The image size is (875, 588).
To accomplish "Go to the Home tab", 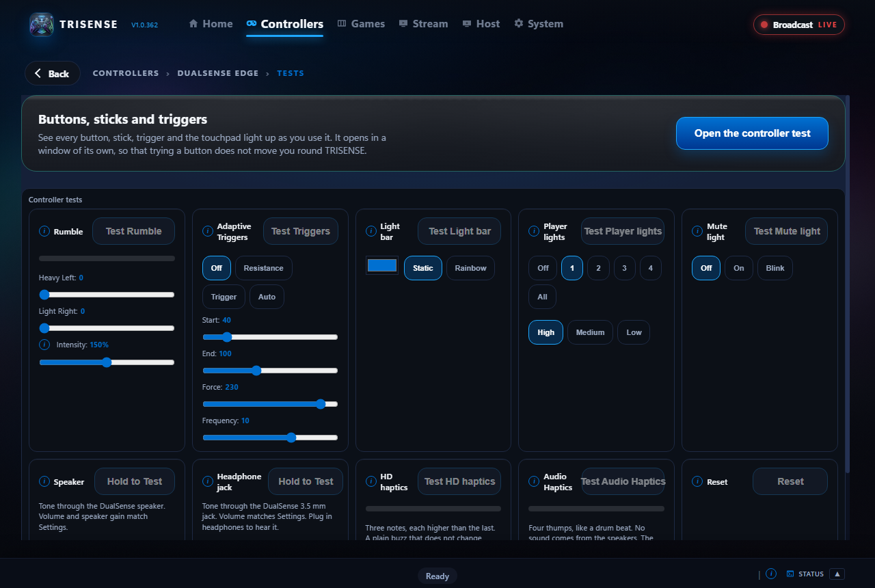I will pyautogui.click(x=211, y=24).
